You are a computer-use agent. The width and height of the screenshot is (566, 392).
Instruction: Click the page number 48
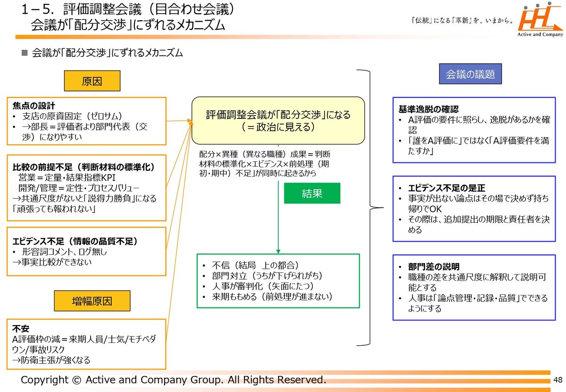[x=558, y=380]
